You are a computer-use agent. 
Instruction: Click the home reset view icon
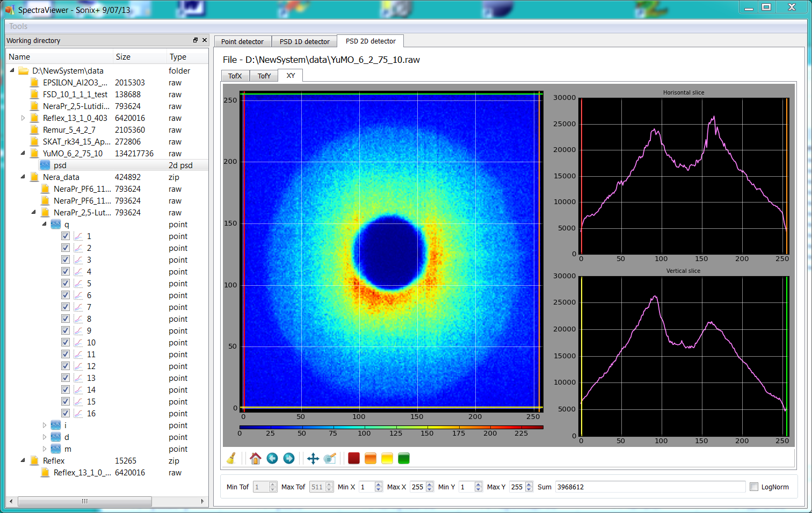coord(256,458)
